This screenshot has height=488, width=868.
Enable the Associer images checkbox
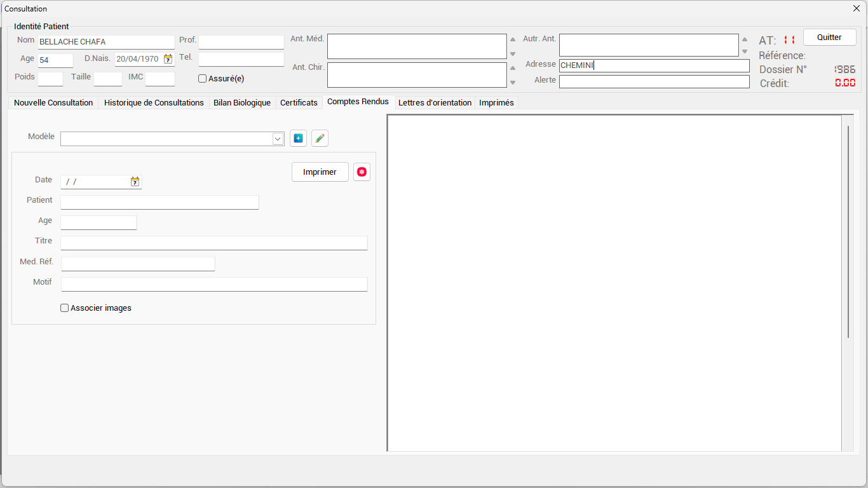pos(64,308)
